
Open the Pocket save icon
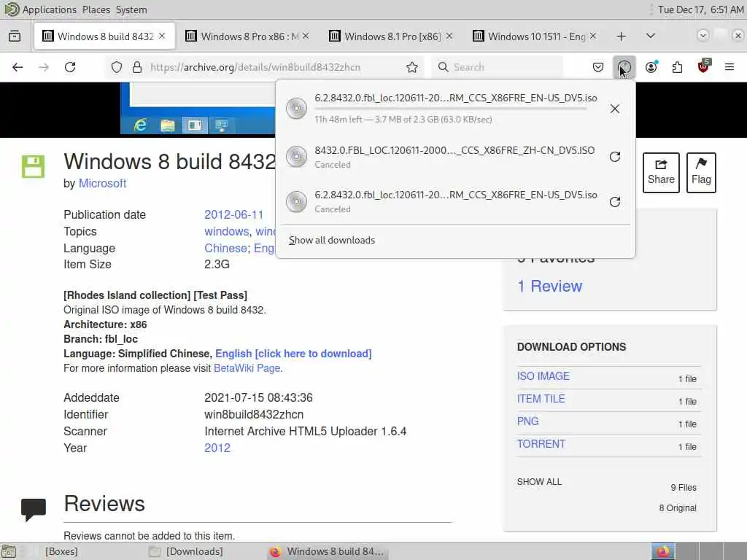(598, 67)
